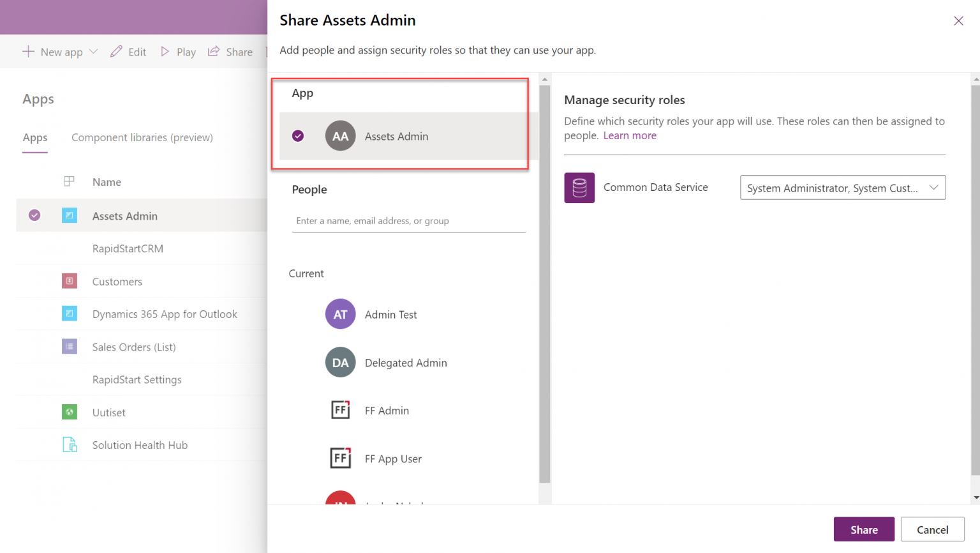Click the Sales Orders list icon
This screenshot has width=980, height=553.
click(70, 346)
